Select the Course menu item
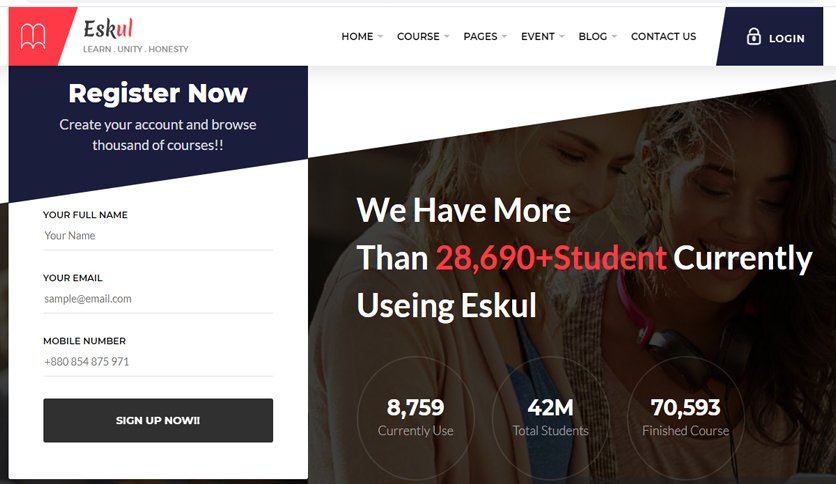 (418, 36)
